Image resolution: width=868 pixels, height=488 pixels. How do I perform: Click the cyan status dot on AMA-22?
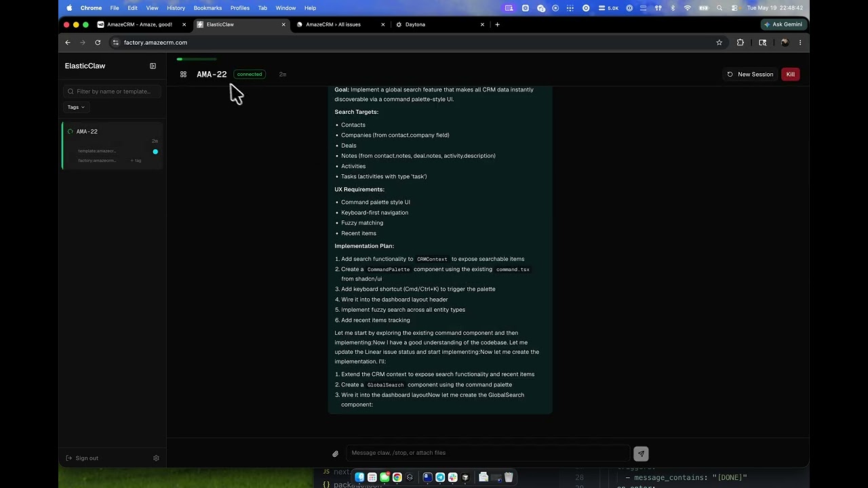point(155,152)
